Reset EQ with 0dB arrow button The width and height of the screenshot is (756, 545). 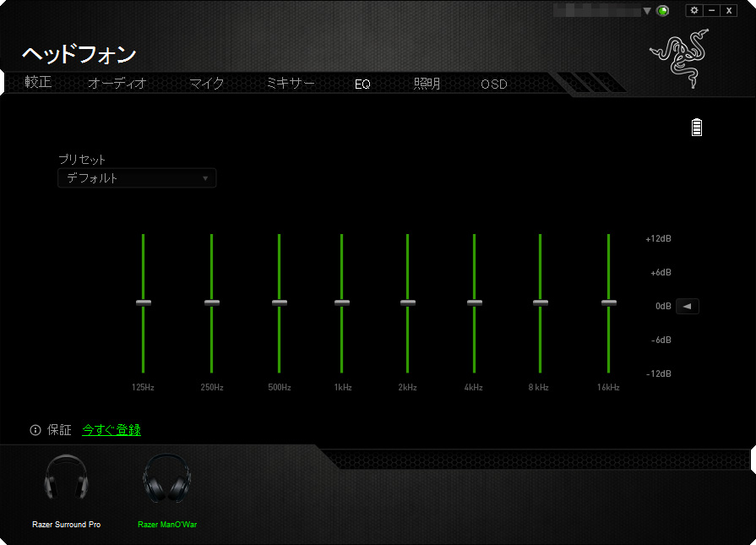pos(687,306)
